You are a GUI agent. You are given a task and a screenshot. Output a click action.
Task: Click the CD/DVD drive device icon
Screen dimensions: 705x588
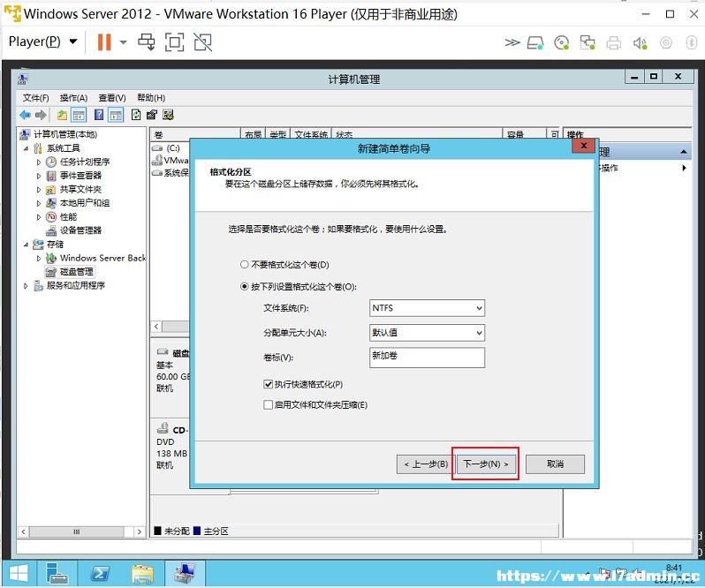click(561, 42)
